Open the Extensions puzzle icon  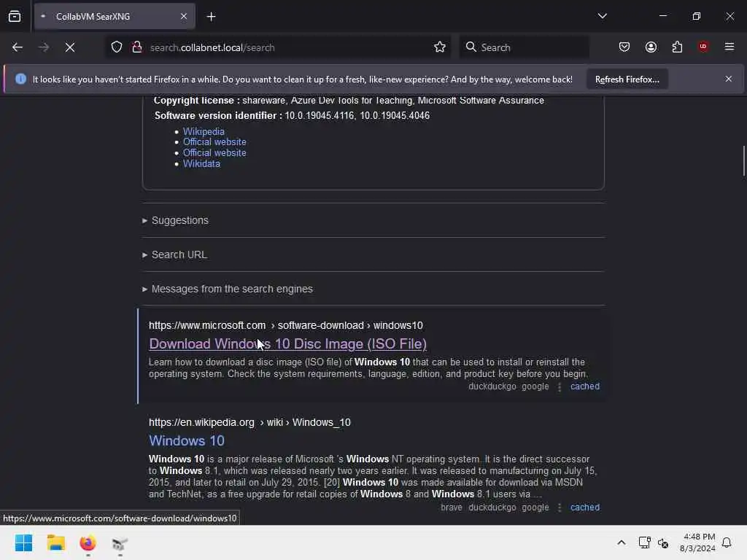pyautogui.click(x=677, y=47)
